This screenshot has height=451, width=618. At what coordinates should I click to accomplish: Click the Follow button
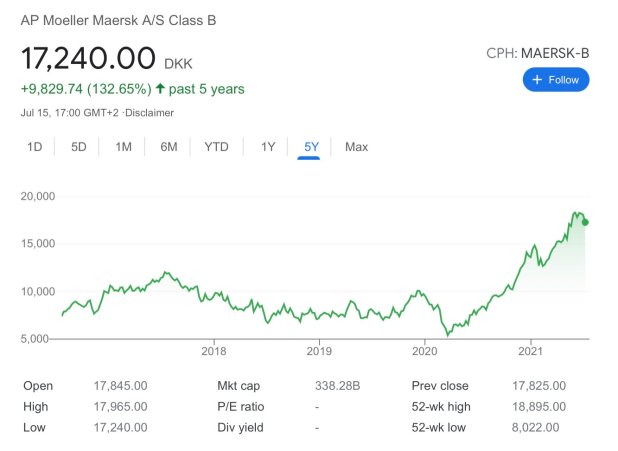click(x=556, y=80)
